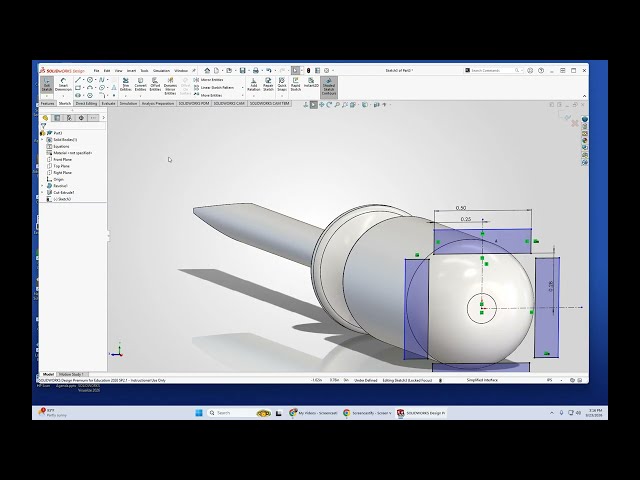Switch to the Motion Study 1 tab

pyautogui.click(x=71, y=374)
